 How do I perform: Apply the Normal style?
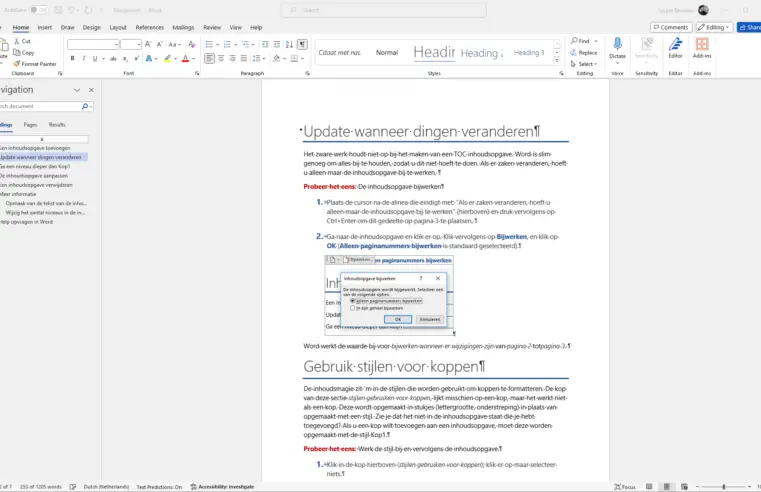(387, 52)
